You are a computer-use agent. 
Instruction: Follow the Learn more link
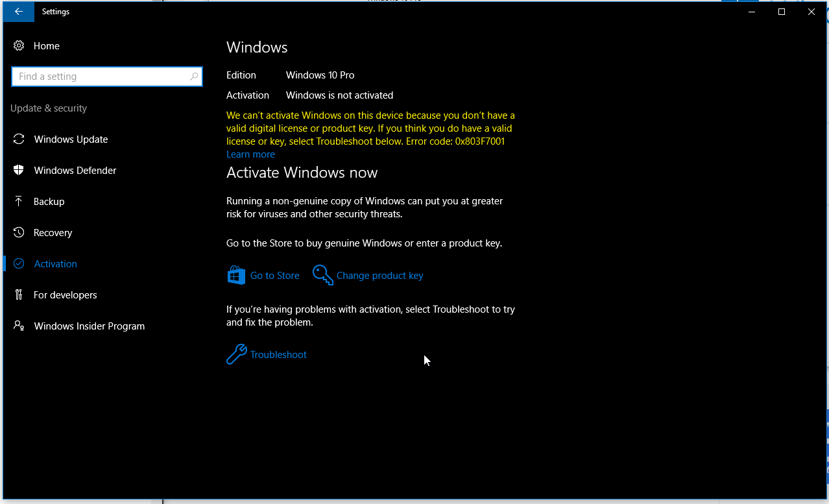click(x=250, y=154)
